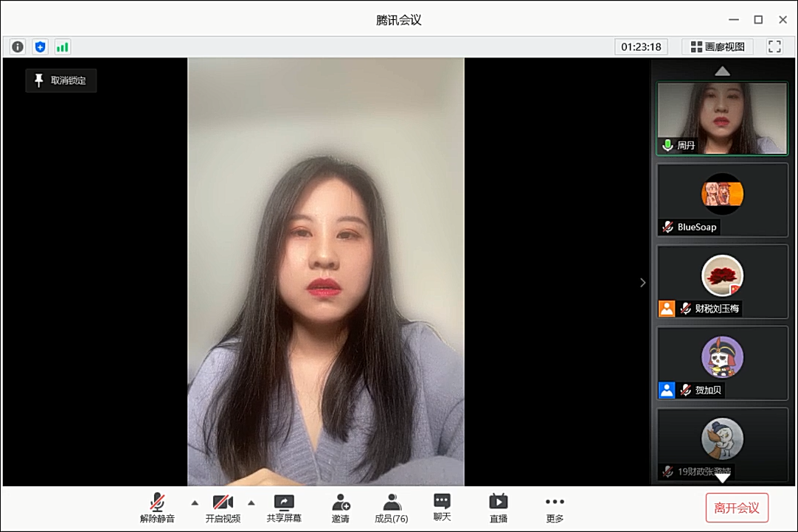
Task: Open the members list 成员(76)
Action: pos(392,508)
